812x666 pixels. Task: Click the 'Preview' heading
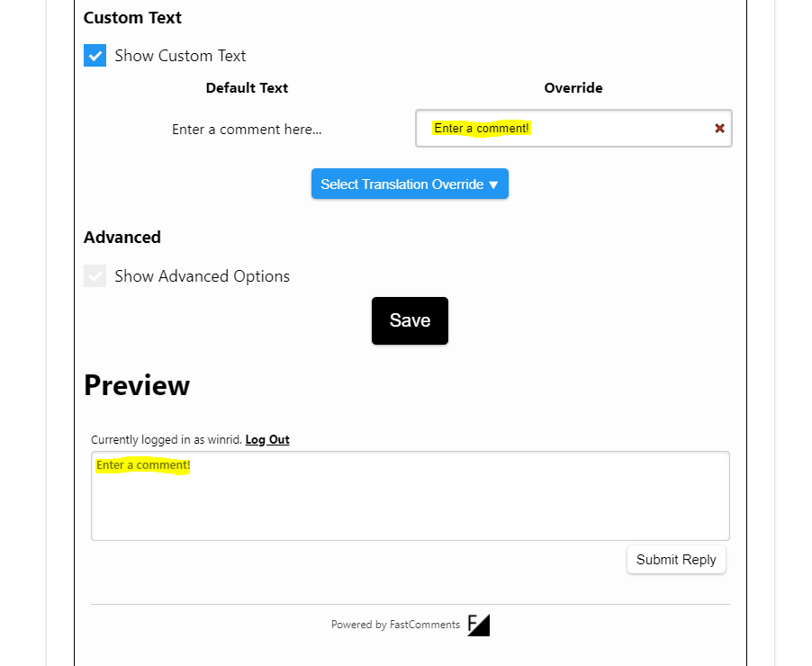137,385
